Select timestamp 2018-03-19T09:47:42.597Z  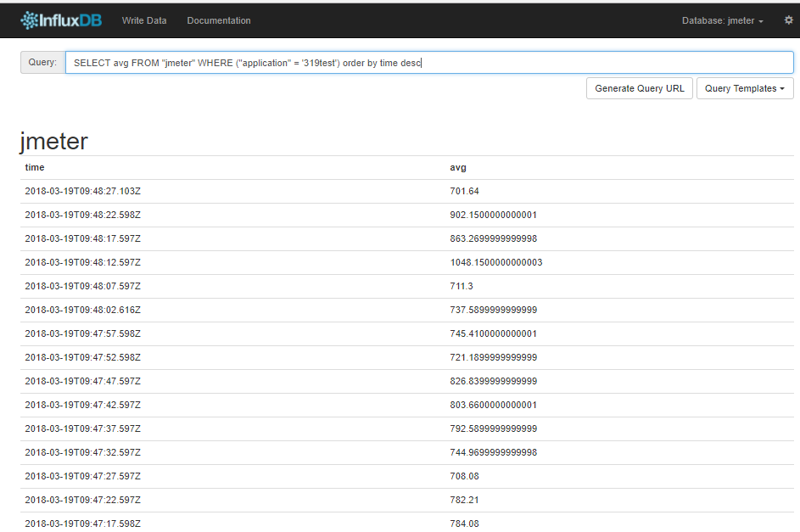82,405
